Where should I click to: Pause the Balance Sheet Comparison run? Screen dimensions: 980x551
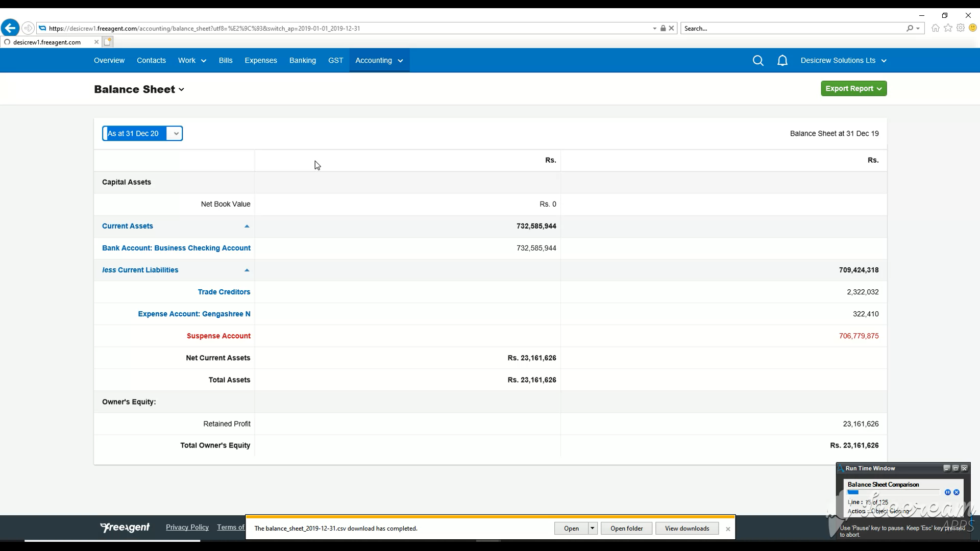pos(947,492)
